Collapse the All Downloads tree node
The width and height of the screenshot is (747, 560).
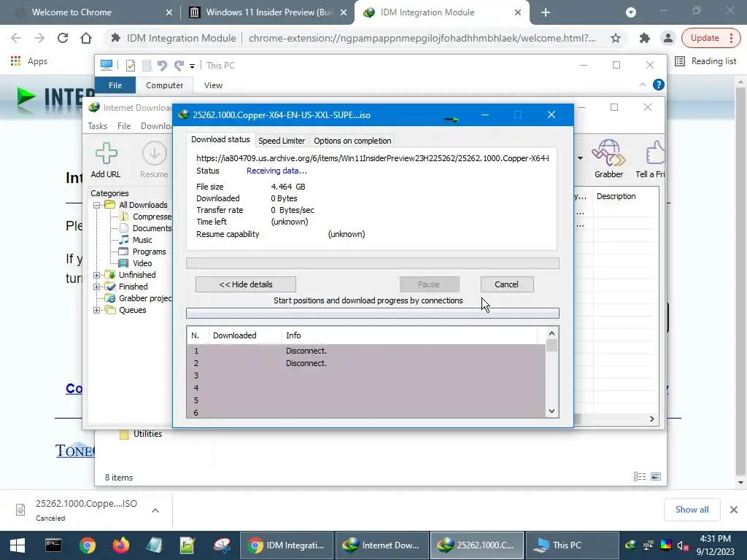[x=97, y=205]
